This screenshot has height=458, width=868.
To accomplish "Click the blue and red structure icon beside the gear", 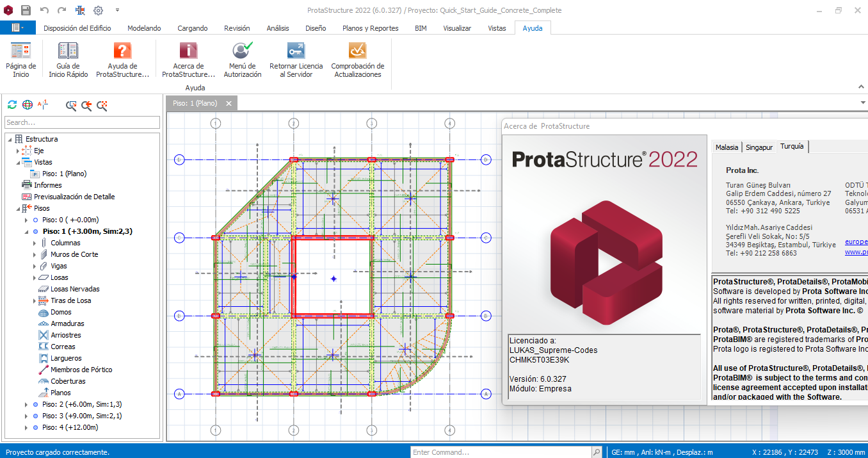I will (x=80, y=10).
